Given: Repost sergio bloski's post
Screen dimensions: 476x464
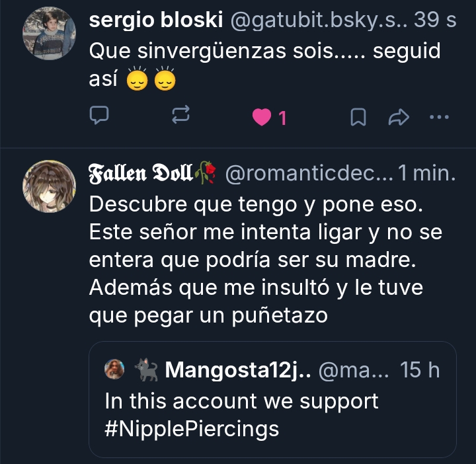Looking at the screenshot, I should tap(180, 117).
